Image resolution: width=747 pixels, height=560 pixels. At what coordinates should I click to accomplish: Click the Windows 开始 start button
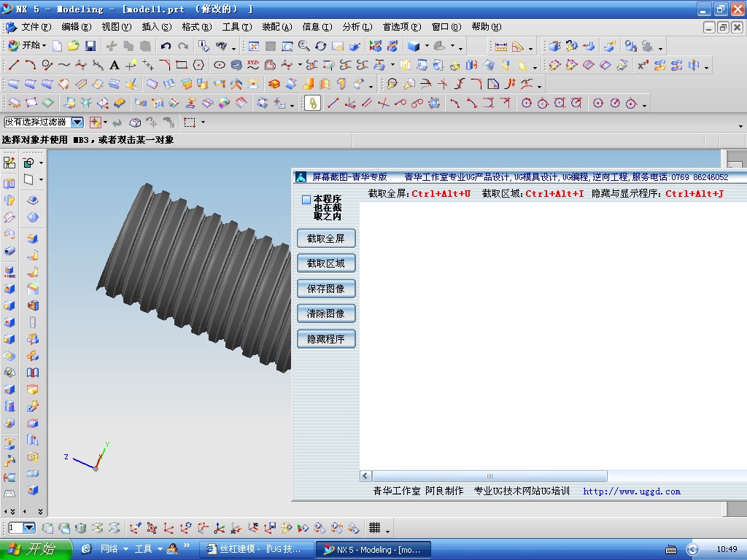(35, 550)
